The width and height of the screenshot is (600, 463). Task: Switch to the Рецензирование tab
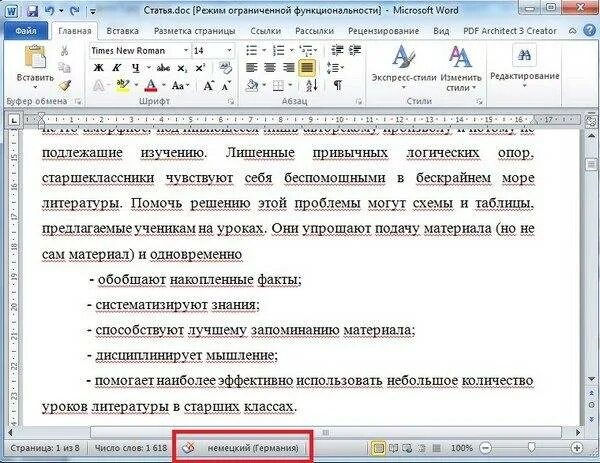383,31
